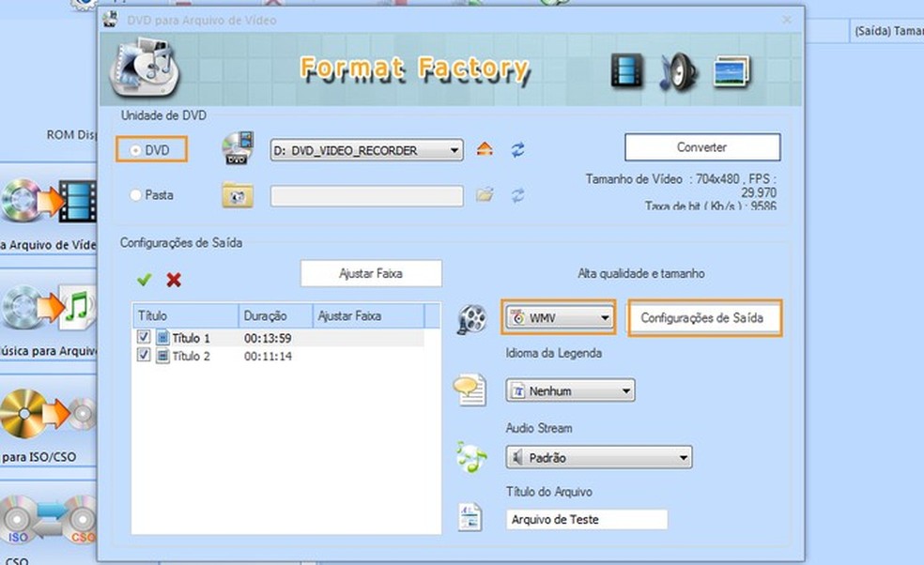Refresh the DVD drive list
The image size is (924, 565).
(517, 149)
